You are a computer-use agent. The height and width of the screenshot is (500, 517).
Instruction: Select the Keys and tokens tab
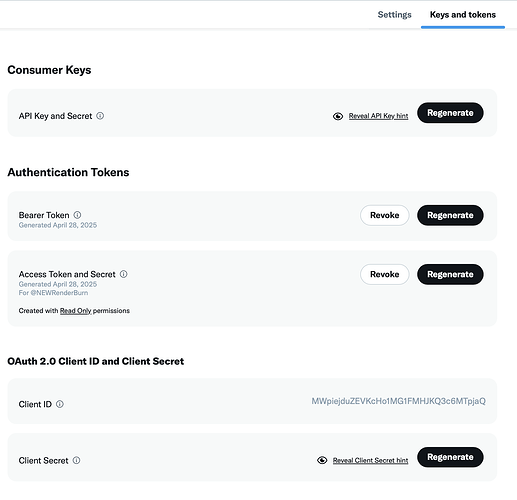click(463, 15)
